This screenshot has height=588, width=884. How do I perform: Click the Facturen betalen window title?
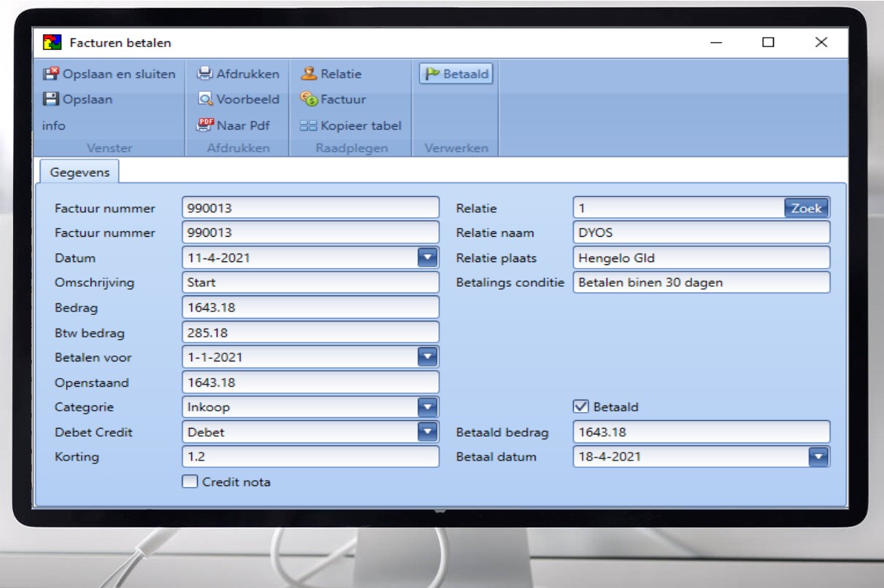click(120, 43)
